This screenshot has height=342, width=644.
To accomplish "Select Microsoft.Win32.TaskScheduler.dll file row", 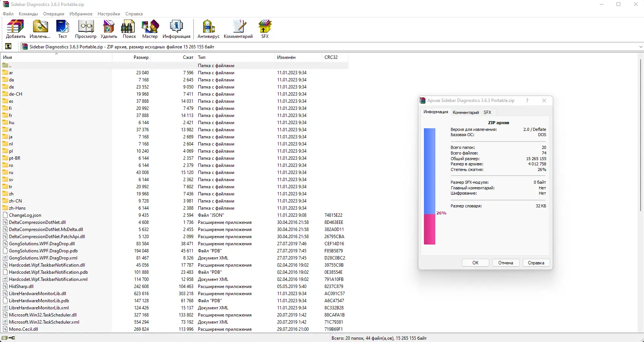I will click(x=174, y=315).
